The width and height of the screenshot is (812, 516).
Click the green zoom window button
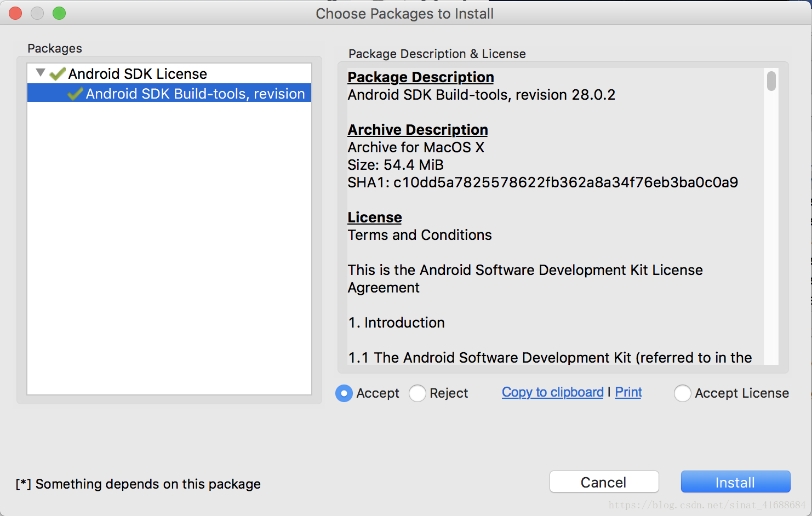[x=59, y=13]
